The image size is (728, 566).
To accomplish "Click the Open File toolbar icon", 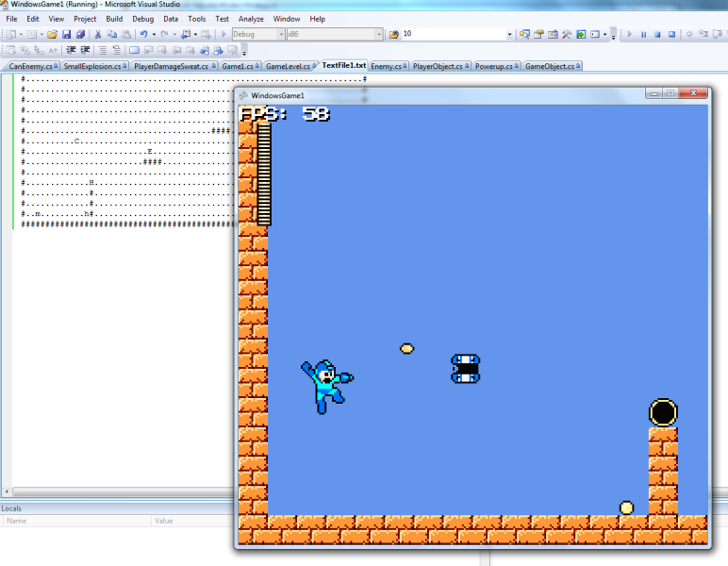I will [x=52, y=34].
